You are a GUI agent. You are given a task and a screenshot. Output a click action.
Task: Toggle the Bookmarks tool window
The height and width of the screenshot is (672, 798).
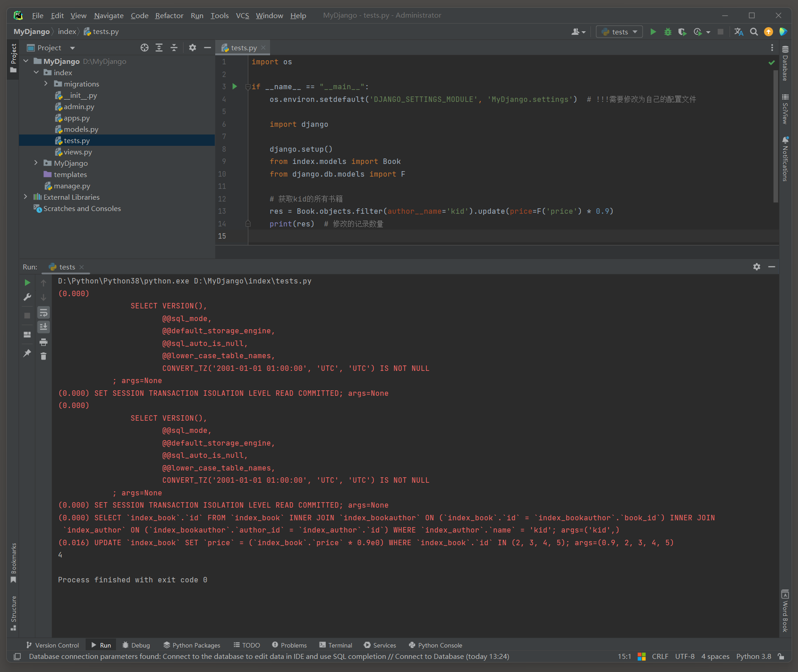[14, 563]
